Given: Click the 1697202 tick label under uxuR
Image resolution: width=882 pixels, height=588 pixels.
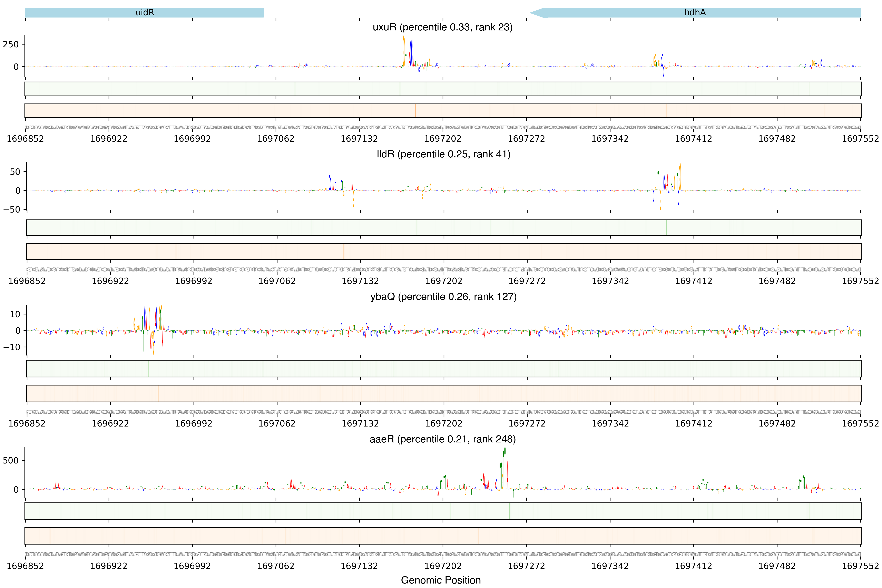Looking at the screenshot, I should (x=442, y=139).
